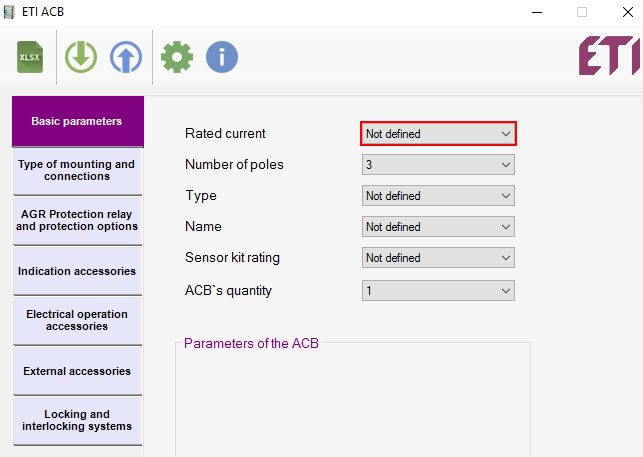Click the blue info icon
The height and width of the screenshot is (457, 643).
tap(222, 57)
